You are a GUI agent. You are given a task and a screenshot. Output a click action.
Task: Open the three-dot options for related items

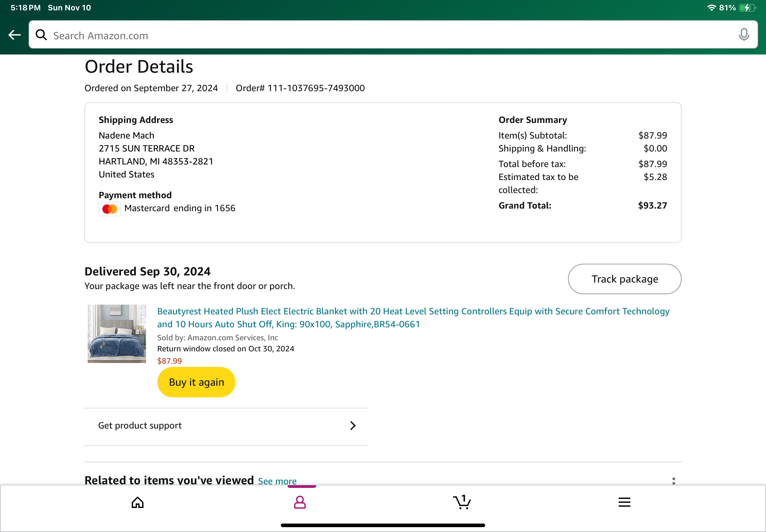[673, 481]
